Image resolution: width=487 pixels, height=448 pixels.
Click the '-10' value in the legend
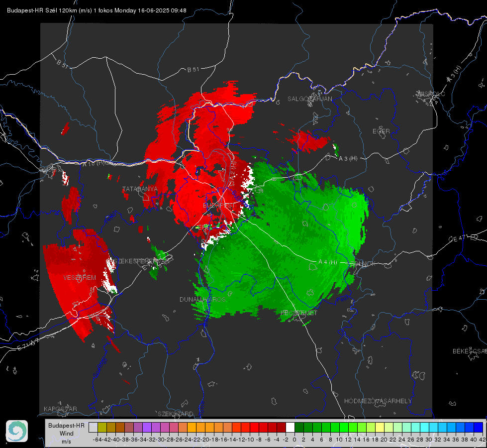[x=250, y=440]
